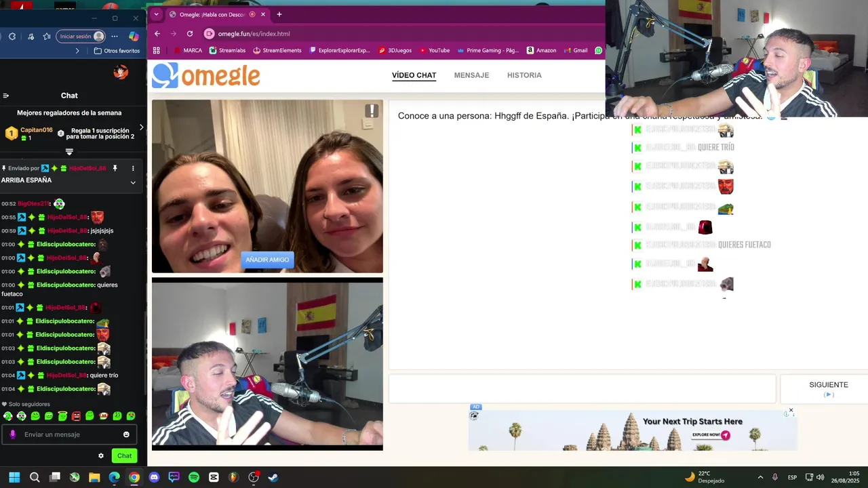
Task: Collapse the Kick chat panel icon
Action: [5, 96]
